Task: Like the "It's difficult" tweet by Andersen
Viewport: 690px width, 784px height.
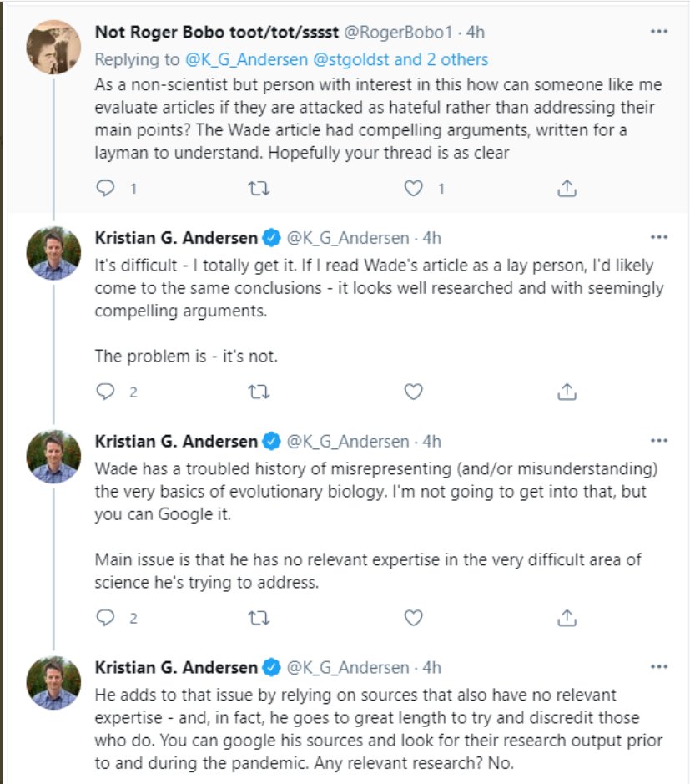Action: [413, 392]
